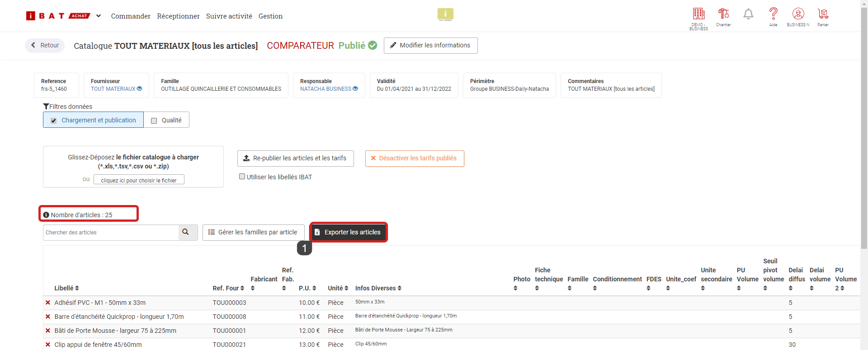Open the Suivre activité menu
This screenshot has width=868, height=350.
(x=229, y=16)
